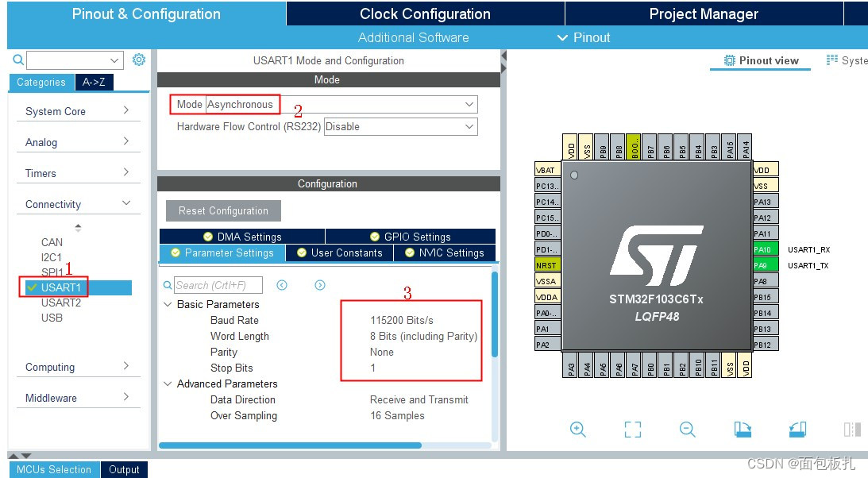Click the Reset Configuration button

223,210
